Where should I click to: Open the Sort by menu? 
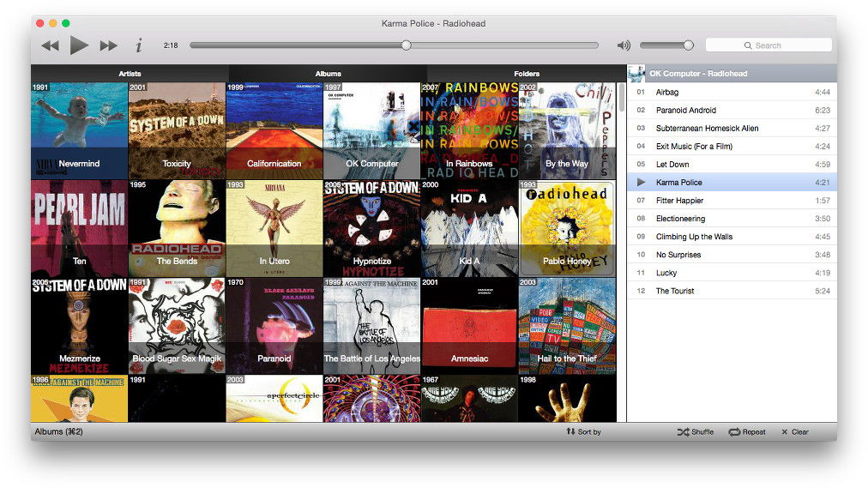(x=583, y=431)
